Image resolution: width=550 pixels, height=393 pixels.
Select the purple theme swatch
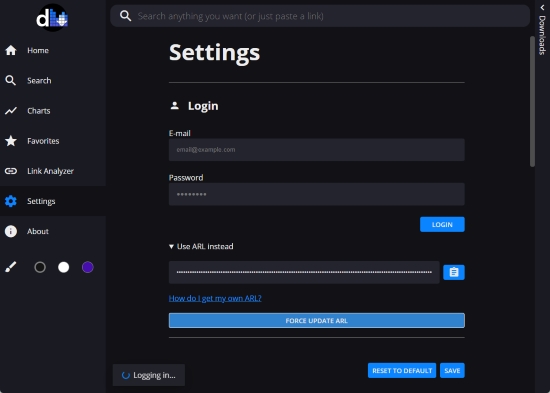point(88,267)
